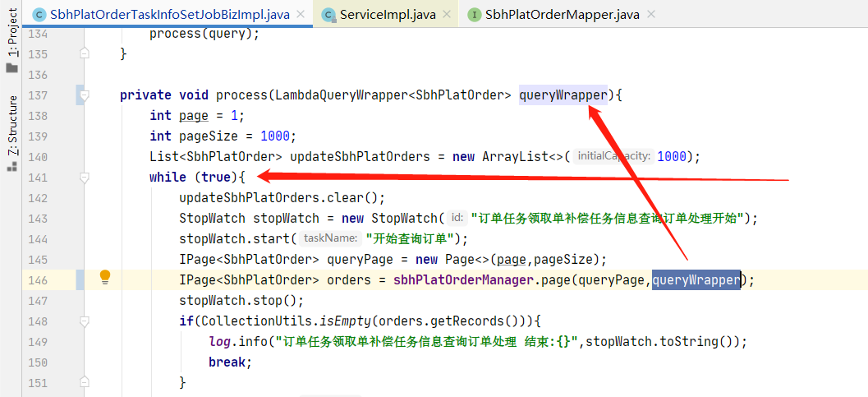Click the yellow lightbulb intention icon

[x=105, y=277]
